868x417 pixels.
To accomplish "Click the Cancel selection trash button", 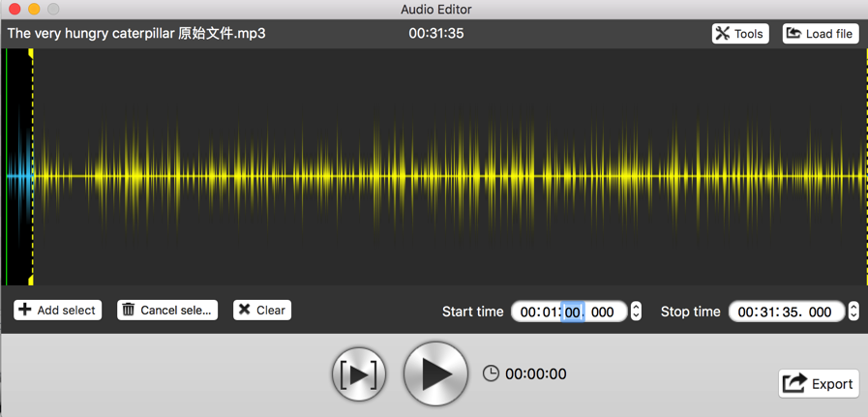I will click(167, 311).
